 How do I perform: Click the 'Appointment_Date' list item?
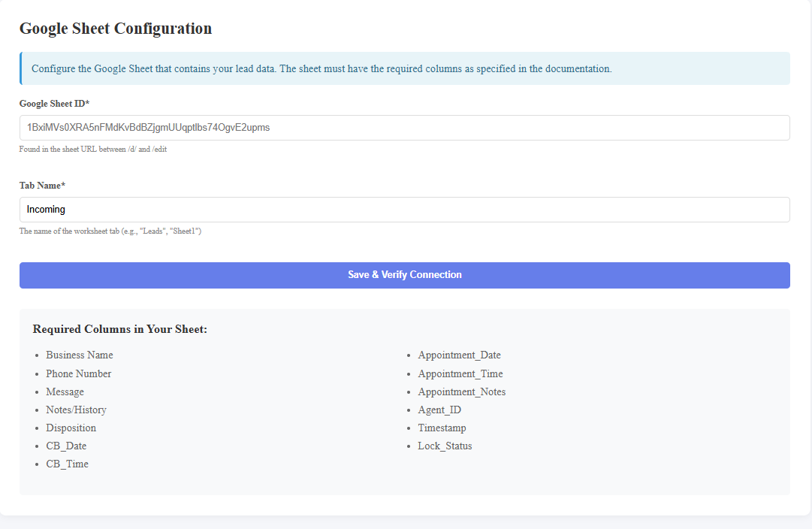pos(460,355)
